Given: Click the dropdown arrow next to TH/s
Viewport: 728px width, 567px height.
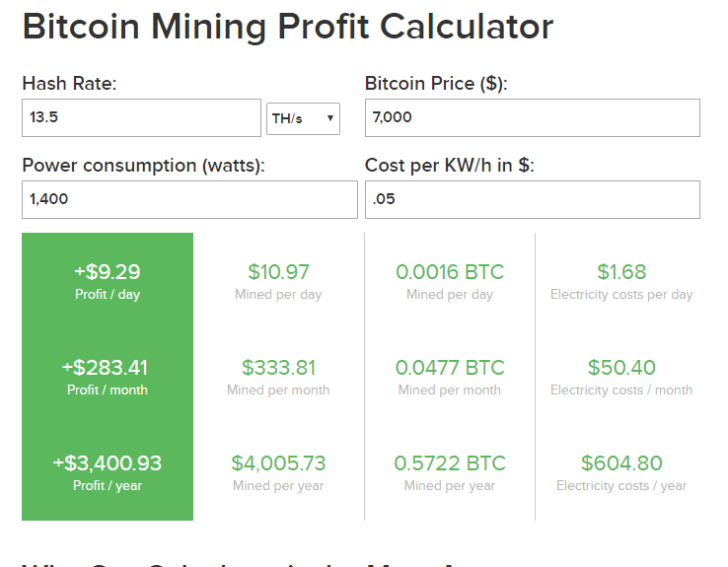Looking at the screenshot, I should [330, 118].
